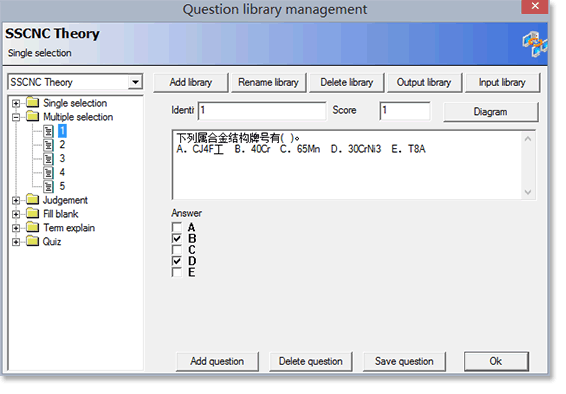Click the SSCNC logo icon in header
The image size is (566, 394).
(x=534, y=44)
